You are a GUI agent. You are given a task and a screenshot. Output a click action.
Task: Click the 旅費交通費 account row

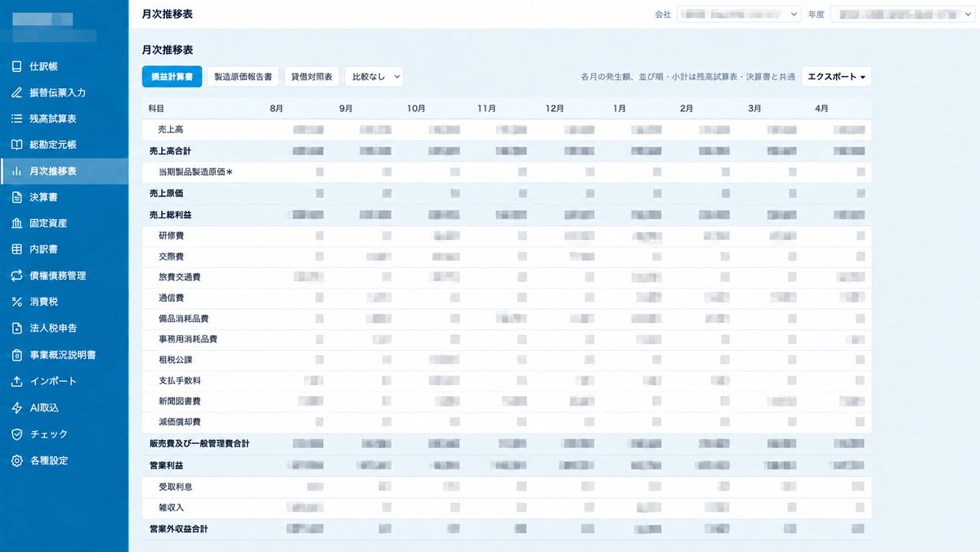click(x=506, y=277)
